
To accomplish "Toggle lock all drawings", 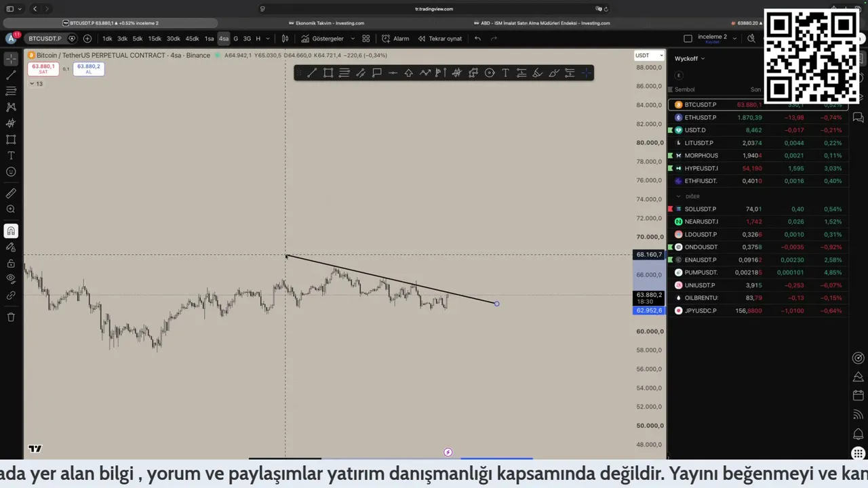I will click(11, 264).
